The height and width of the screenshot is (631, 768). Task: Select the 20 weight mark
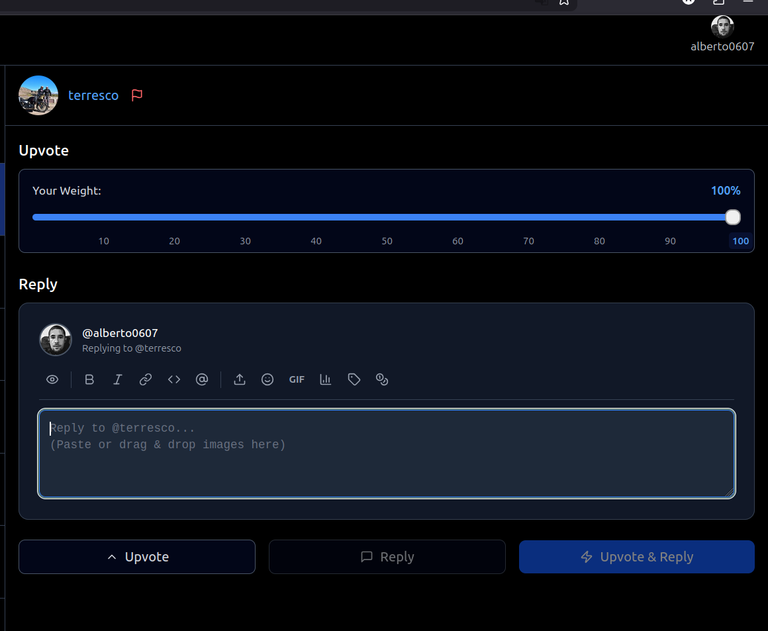[x=174, y=241]
